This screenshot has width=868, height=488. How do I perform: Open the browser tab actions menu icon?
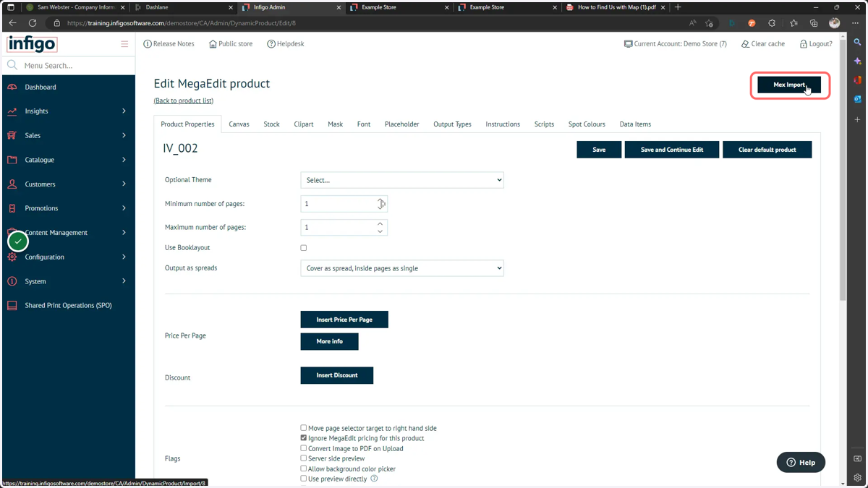[11, 7]
